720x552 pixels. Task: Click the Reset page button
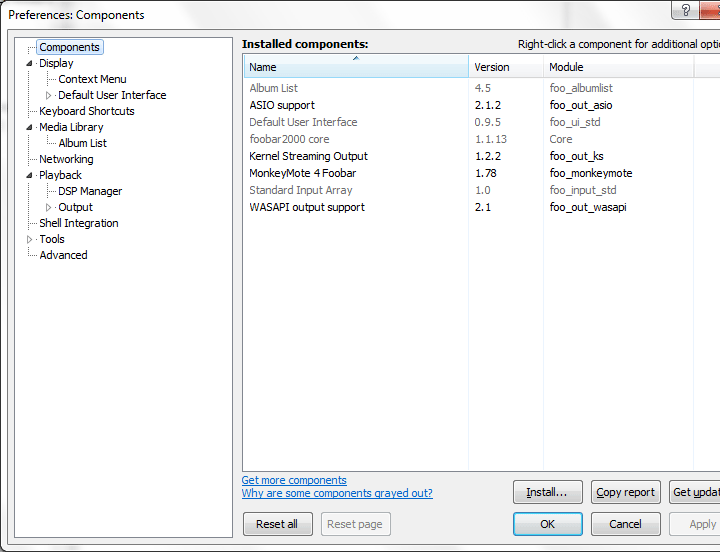click(x=355, y=524)
